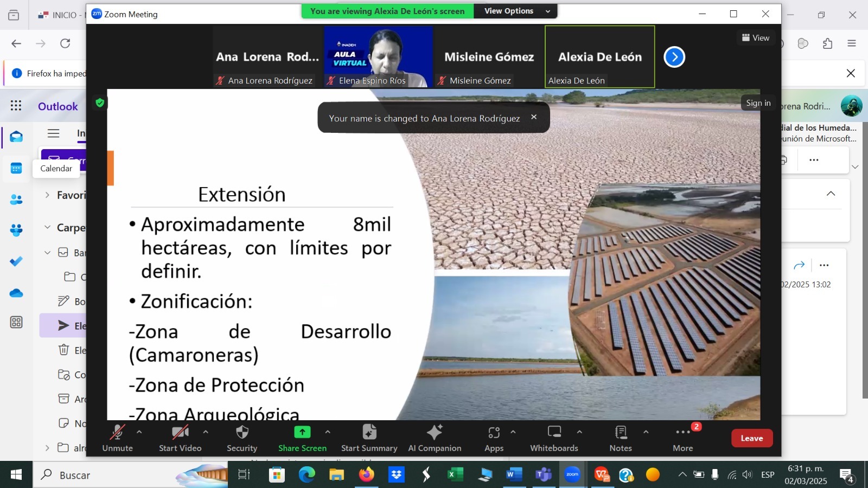The height and width of the screenshot is (488, 868).
Task: Open Windows notification center
Action: 847,476
